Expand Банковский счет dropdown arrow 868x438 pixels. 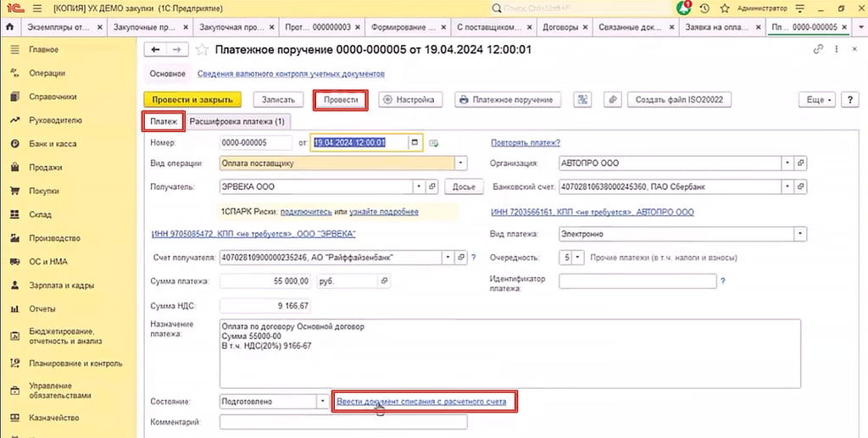787,187
